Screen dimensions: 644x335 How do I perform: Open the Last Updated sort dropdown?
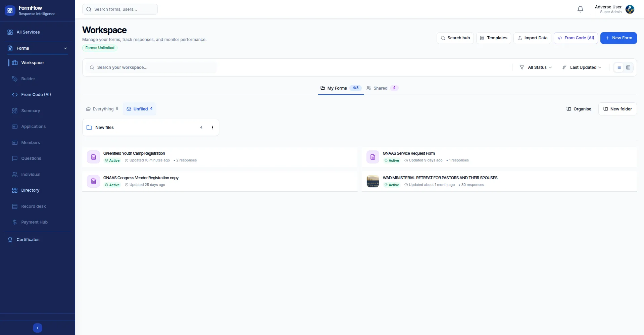point(582,67)
